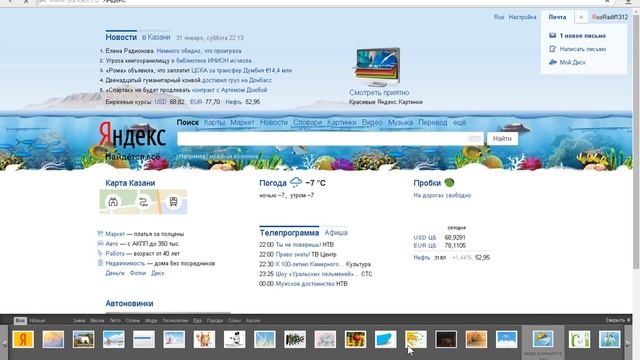Select the red heart theme thumbnail

click(x=355, y=339)
